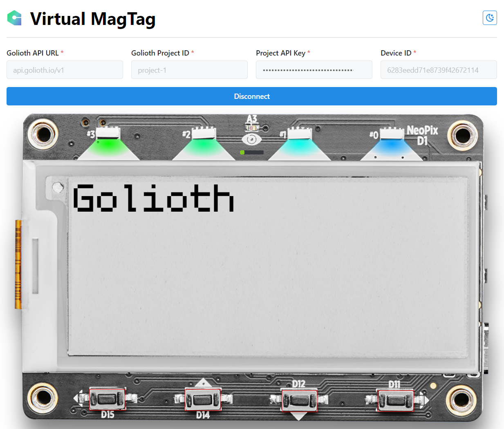
Task: Click the Device ID input field
Action: (439, 70)
